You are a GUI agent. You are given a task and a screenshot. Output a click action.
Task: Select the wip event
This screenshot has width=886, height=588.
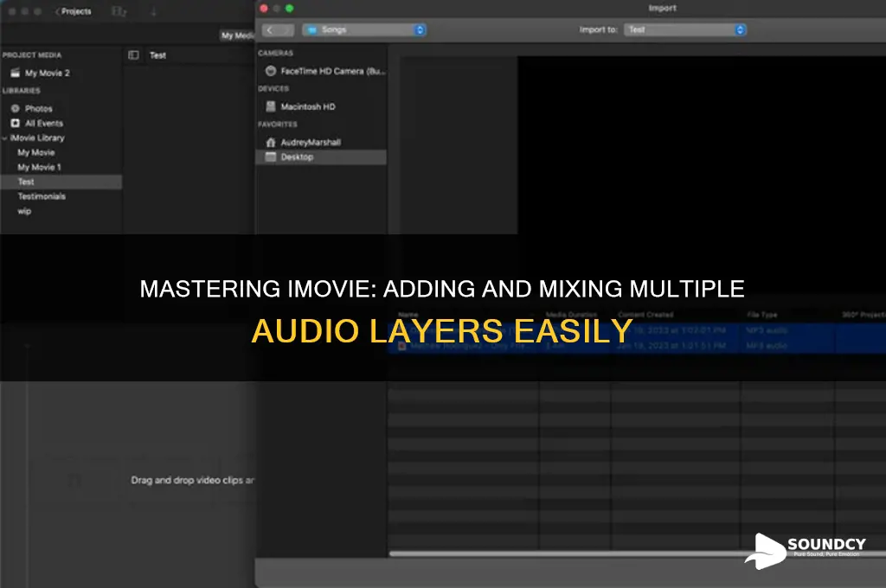24,211
